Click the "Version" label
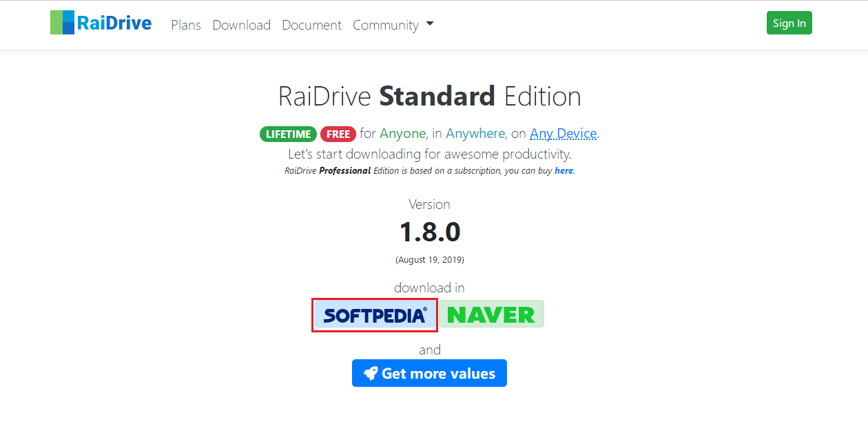 [x=430, y=204]
